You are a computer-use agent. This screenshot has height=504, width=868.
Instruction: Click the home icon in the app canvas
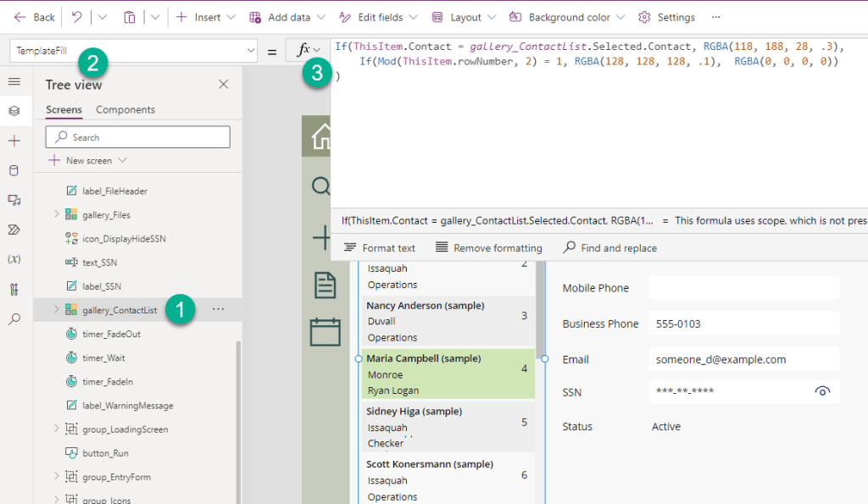coord(321,136)
